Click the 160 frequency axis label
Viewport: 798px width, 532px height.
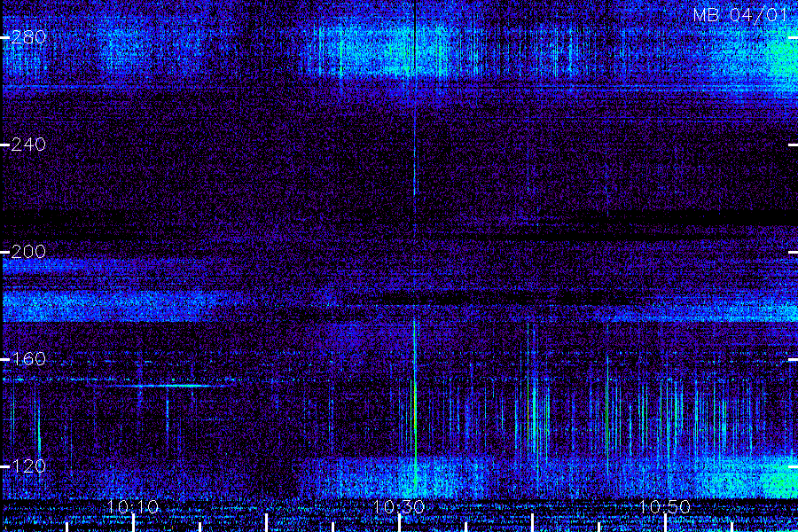(28, 359)
